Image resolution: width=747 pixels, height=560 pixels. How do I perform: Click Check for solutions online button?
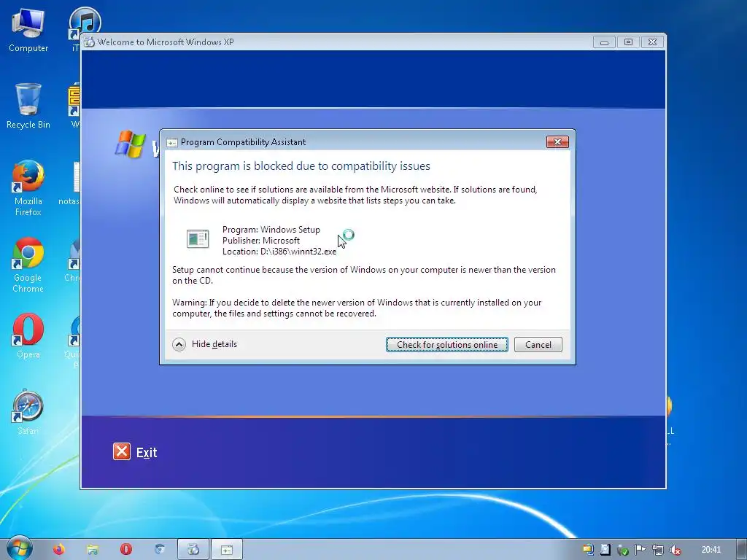447,344
